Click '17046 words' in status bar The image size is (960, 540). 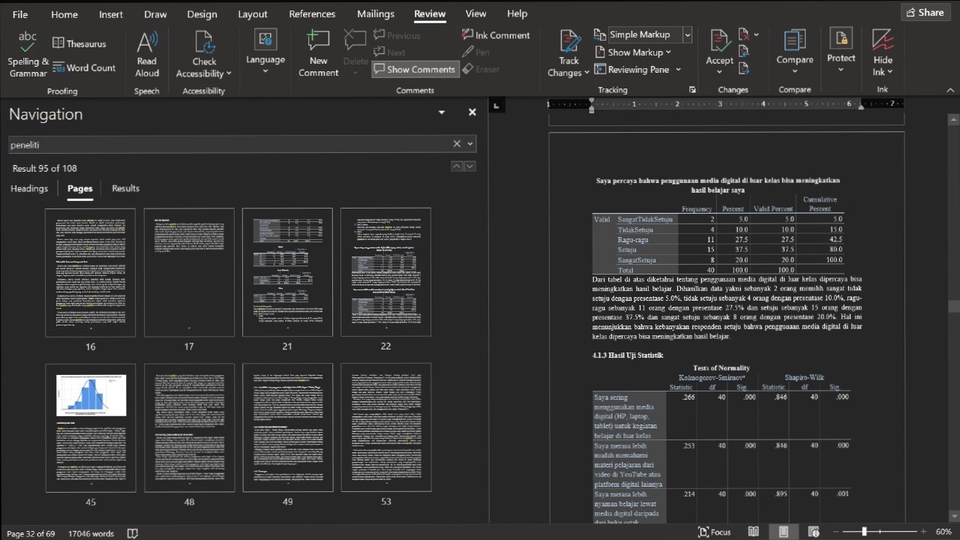pos(91,533)
